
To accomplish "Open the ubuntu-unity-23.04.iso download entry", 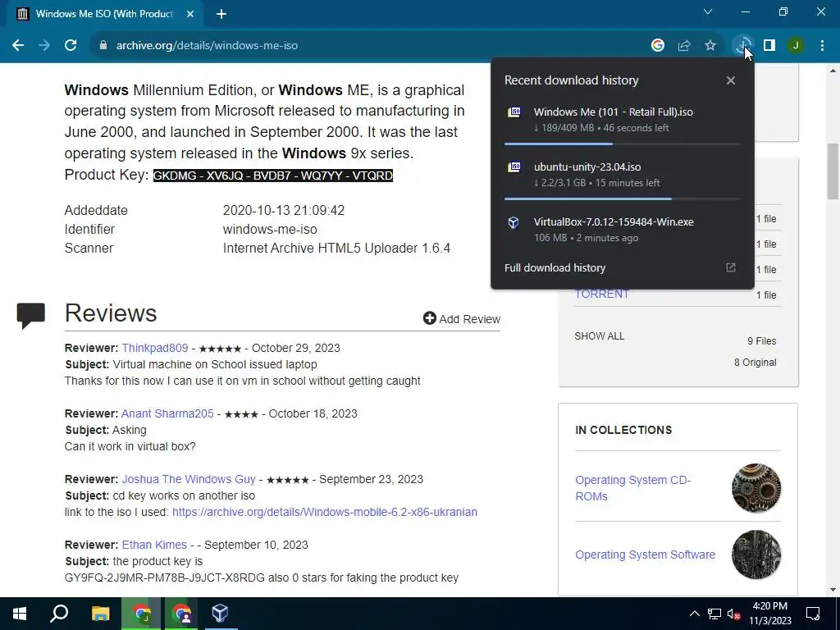I will 623,175.
